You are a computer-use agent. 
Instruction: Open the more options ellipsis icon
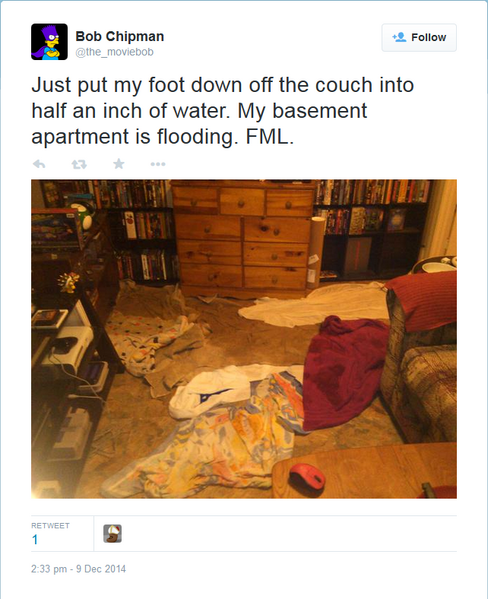click(158, 164)
